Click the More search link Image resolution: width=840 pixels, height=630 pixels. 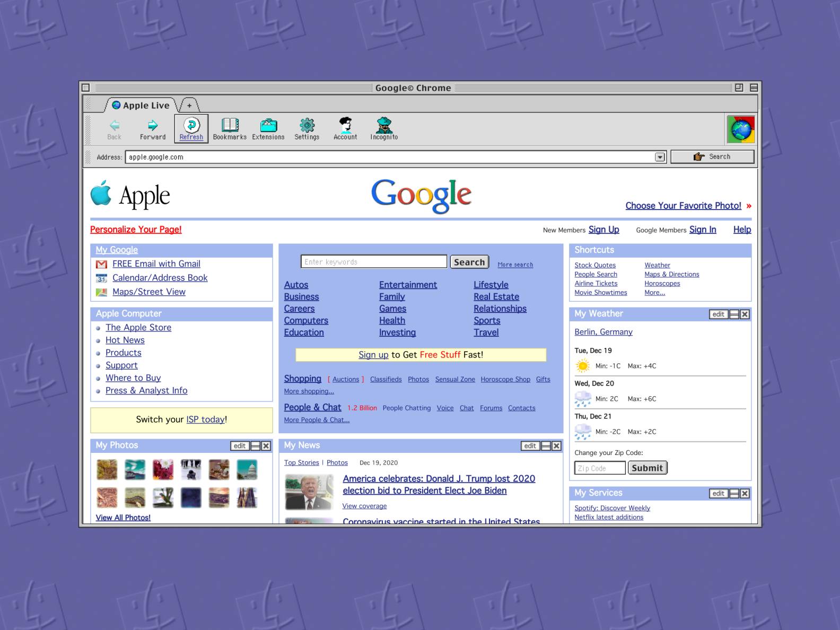coord(515,265)
